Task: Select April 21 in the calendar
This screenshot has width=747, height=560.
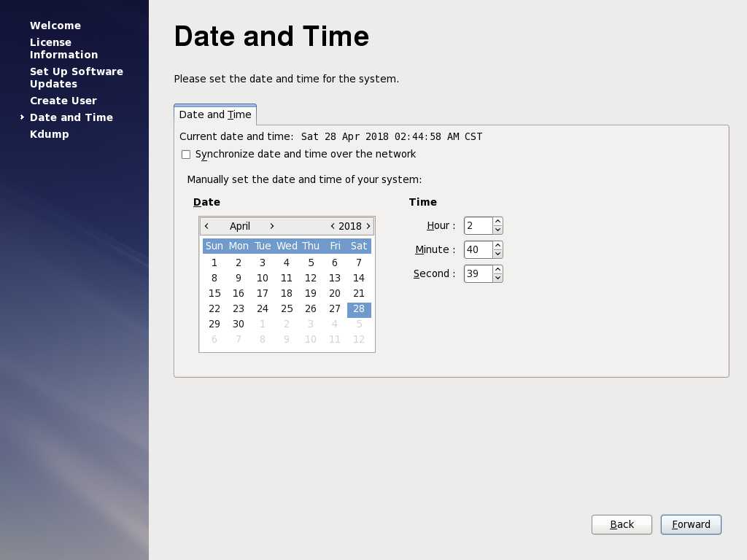Action: pos(359,293)
